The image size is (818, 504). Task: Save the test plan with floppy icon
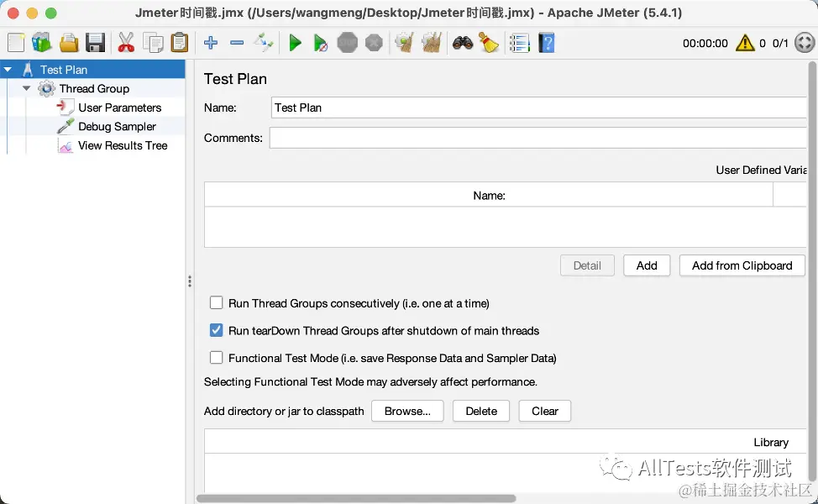tap(96, 43)
